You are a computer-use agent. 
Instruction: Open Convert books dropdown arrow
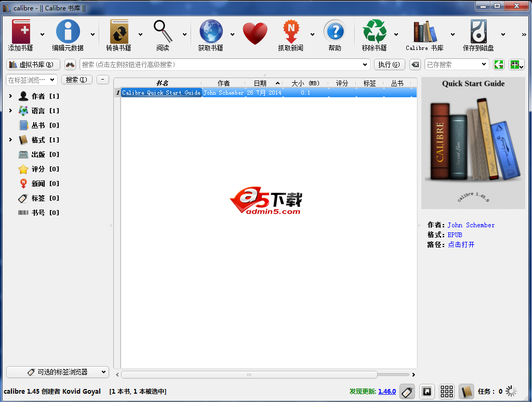140,34
